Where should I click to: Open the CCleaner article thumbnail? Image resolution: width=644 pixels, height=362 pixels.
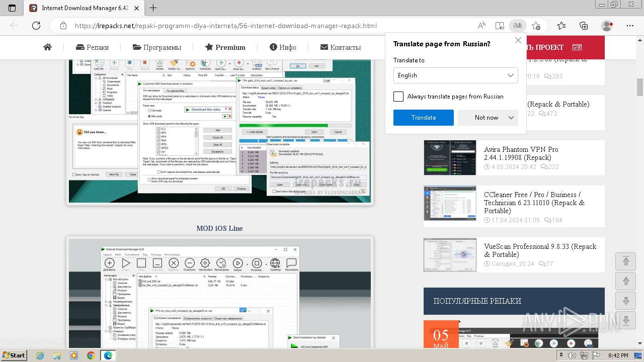click(x=450, y=203)
